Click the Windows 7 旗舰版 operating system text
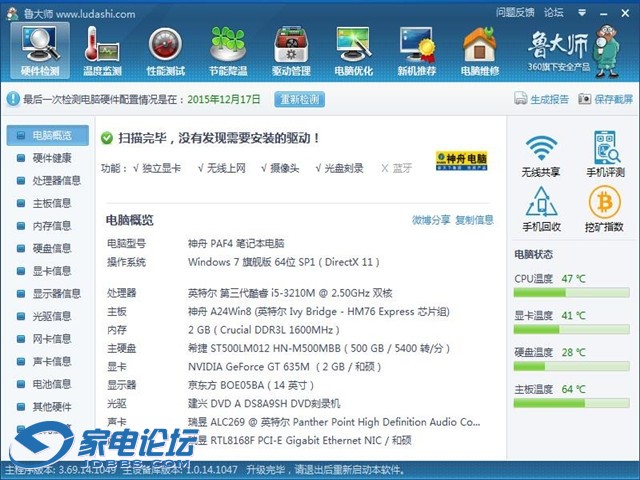The width and height of the screenshot is (640, 480). (284, 262)
